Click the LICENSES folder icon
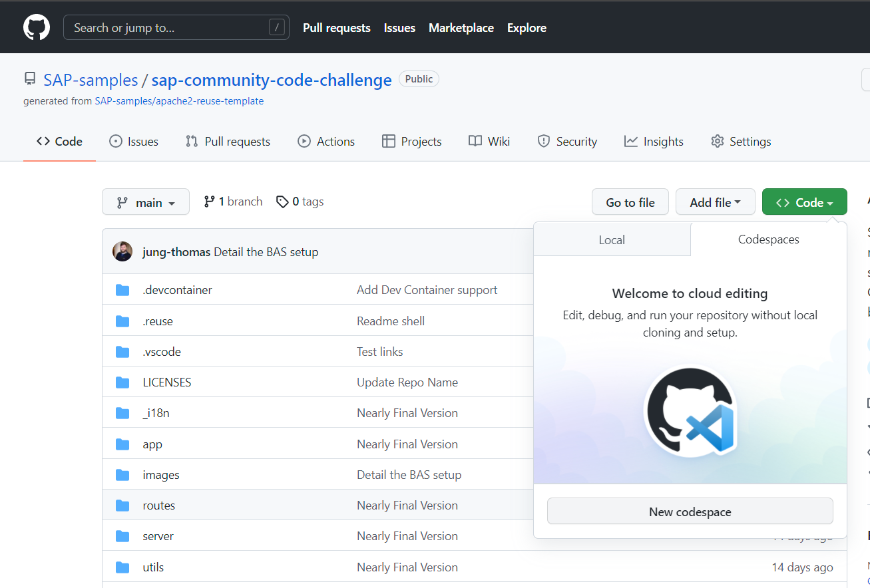870x588 pixels. click(122, 382)
